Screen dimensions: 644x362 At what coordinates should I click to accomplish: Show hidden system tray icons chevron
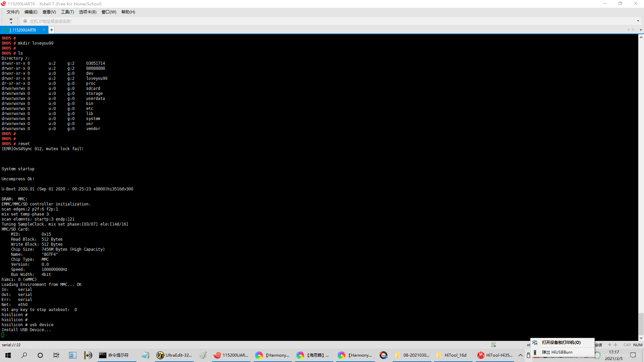521,355
